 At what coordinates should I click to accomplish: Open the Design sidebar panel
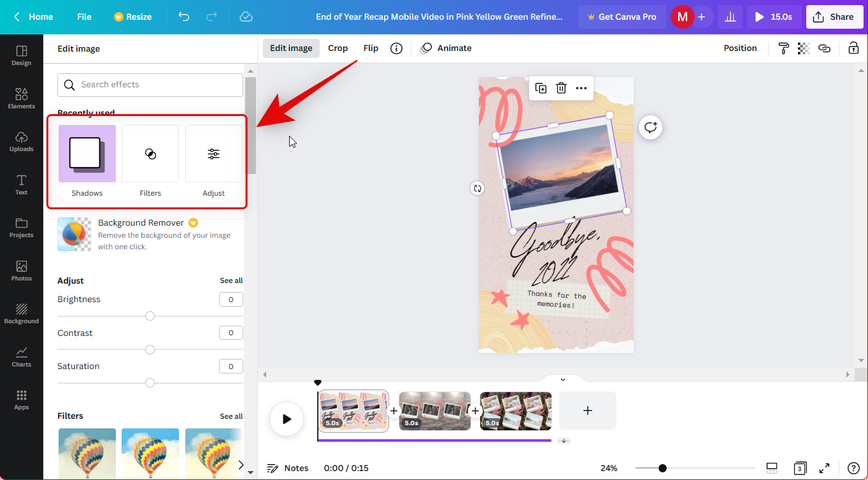[21, 55]
